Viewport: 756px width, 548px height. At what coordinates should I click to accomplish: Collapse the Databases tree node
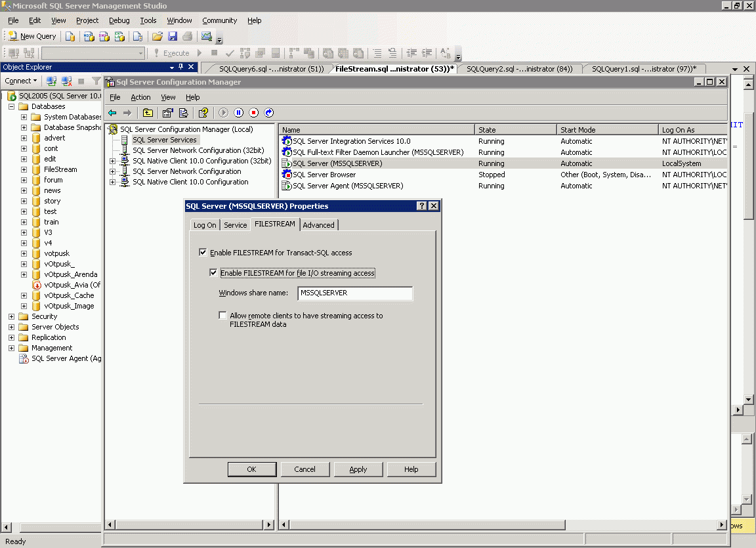tap(12, 106)
